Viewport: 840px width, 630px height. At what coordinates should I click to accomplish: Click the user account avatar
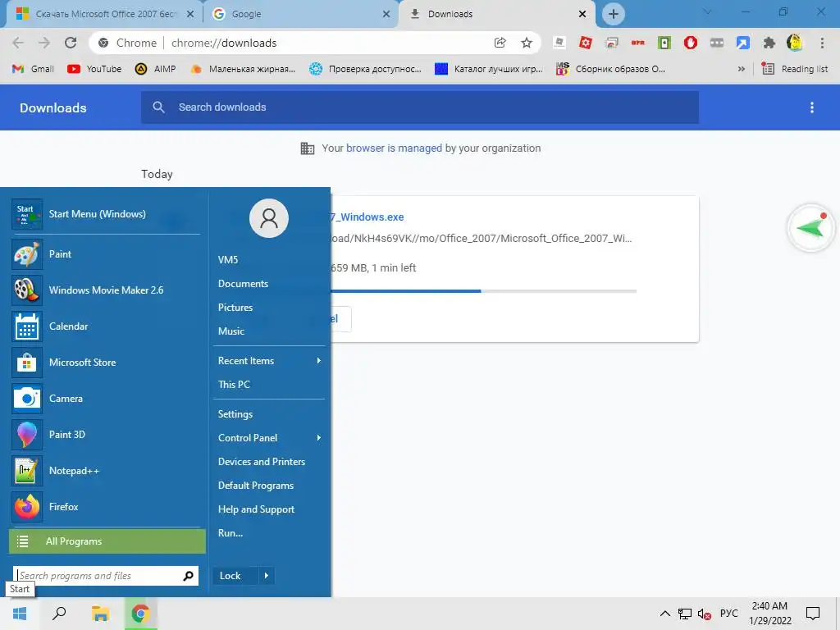pos(269,218)
